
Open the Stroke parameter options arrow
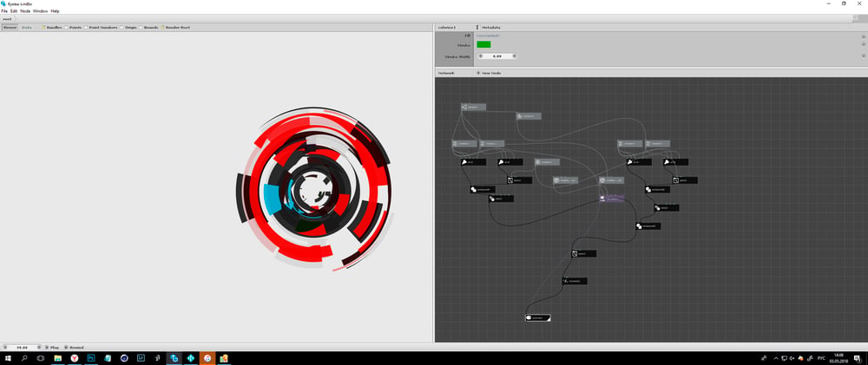pyautogui.click(x=863, y=44)
